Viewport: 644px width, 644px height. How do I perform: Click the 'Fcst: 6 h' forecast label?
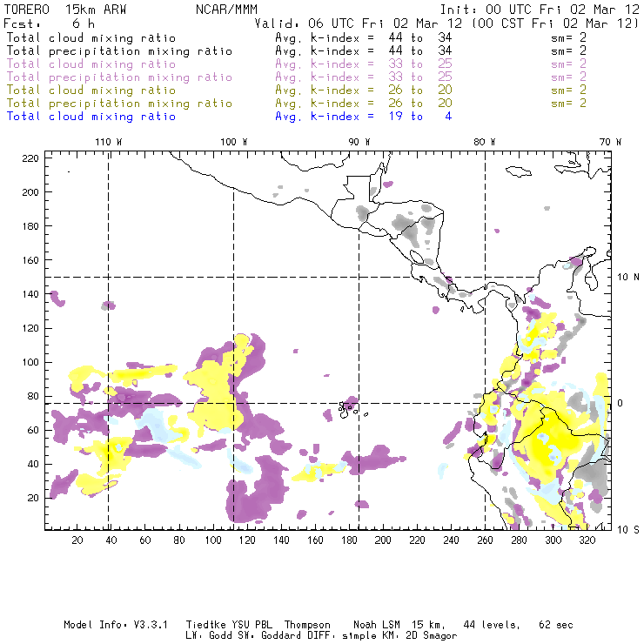(x=49, y=23)
